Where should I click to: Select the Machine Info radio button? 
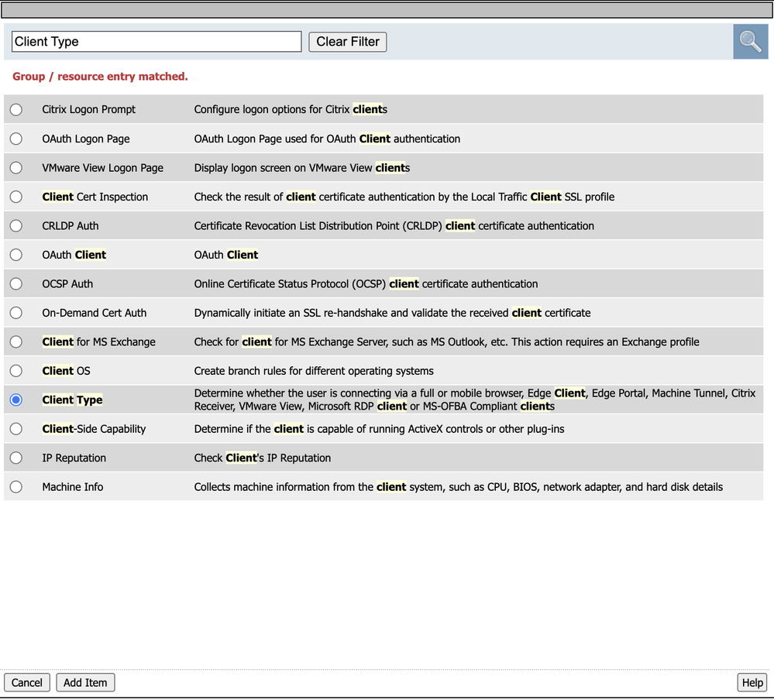click(15, 487)
